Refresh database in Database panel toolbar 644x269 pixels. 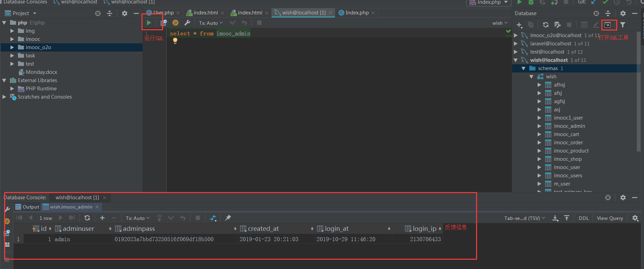[x=546, y=25]
